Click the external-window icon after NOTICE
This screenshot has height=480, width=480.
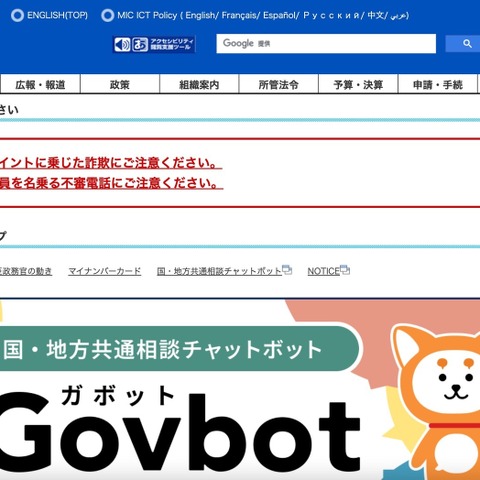click(345, 269)
